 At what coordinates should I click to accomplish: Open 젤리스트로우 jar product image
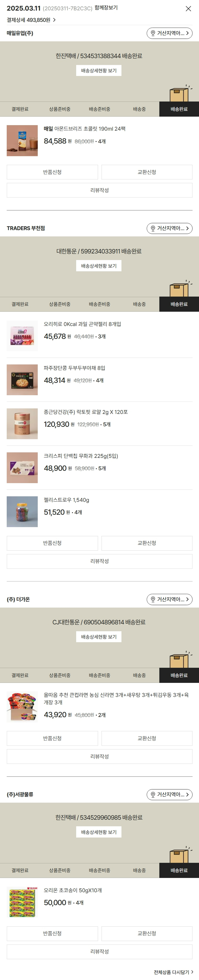(22, 511)
